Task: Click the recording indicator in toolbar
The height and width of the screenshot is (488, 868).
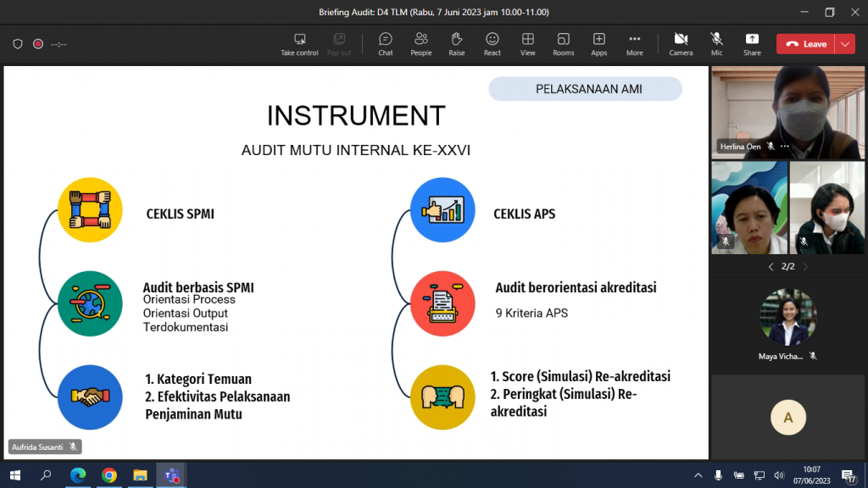Action: click(38, 44)
